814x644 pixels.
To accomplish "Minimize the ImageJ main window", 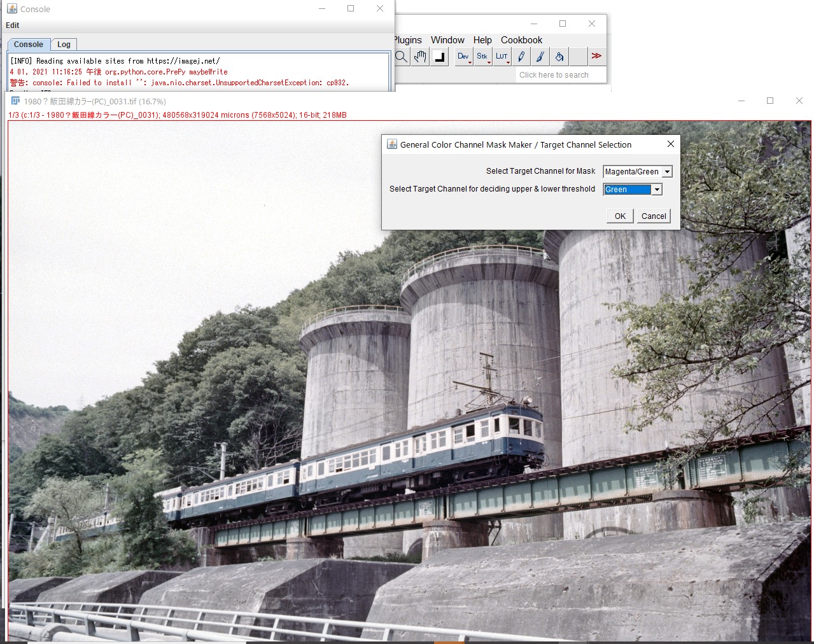I will (534, 24).
